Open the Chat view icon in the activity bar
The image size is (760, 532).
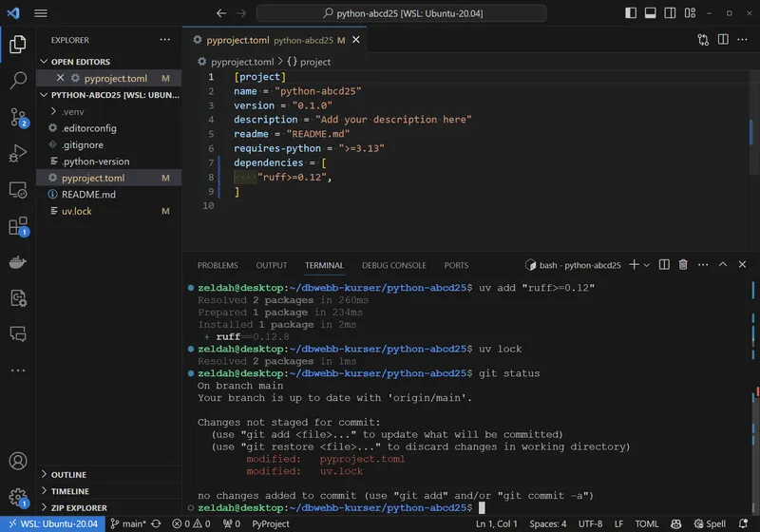(x=18, y=334)
